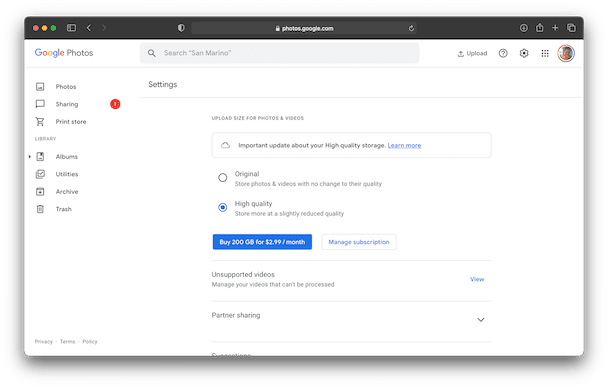The image size is (608, 388).
Task: Click the cloud icon in storage notice
Action: [225, 145]
